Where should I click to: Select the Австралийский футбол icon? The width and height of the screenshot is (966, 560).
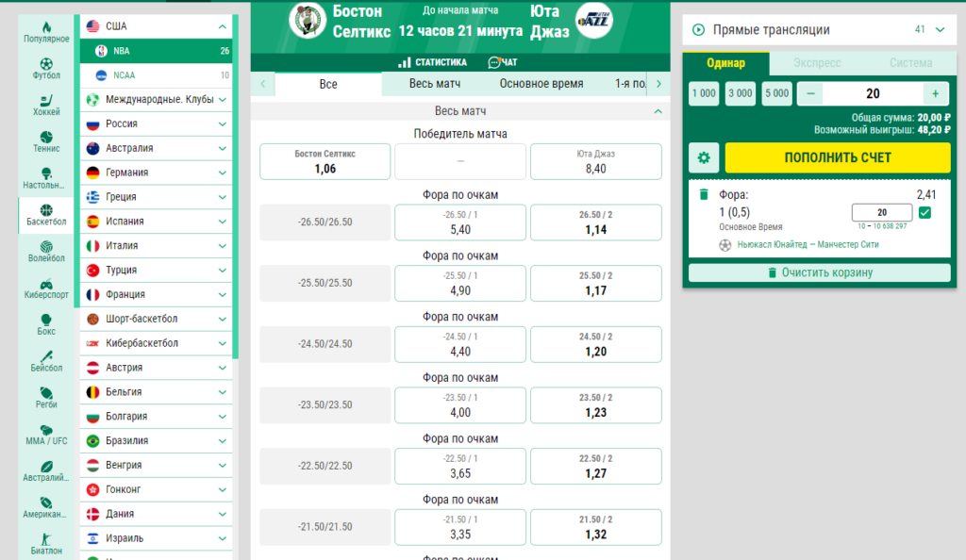[46, 470]
